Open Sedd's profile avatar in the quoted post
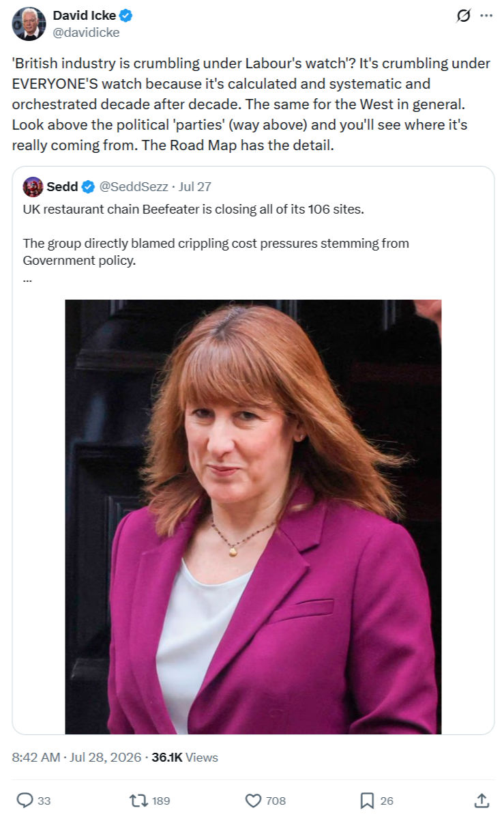 click(x=33, y=186)
